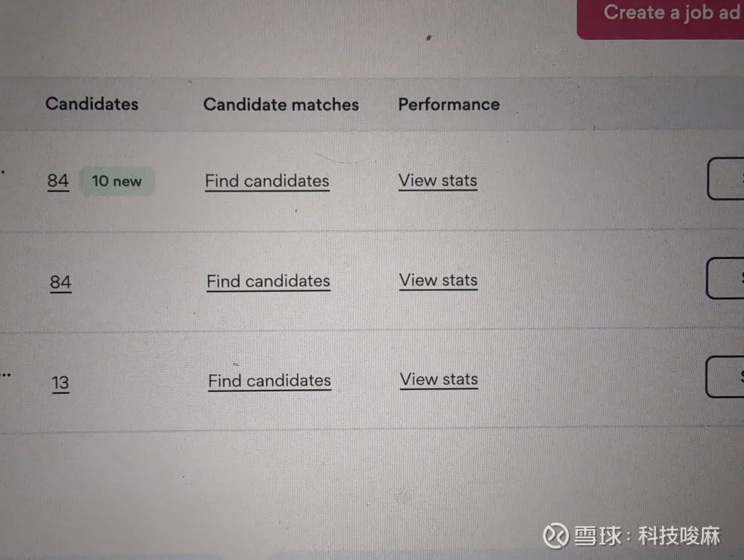
Task: Click the partially visible button in second row
Action: click(725, 278)
